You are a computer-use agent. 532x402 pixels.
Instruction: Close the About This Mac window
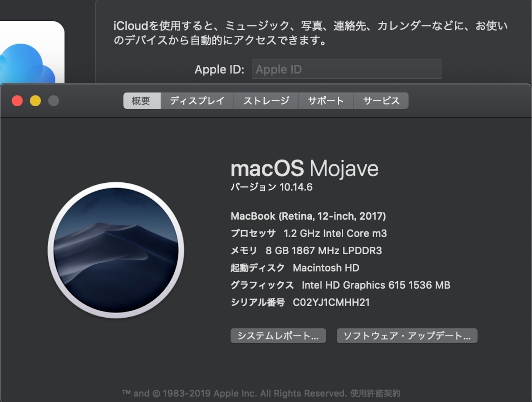click(x=17, y=101)
